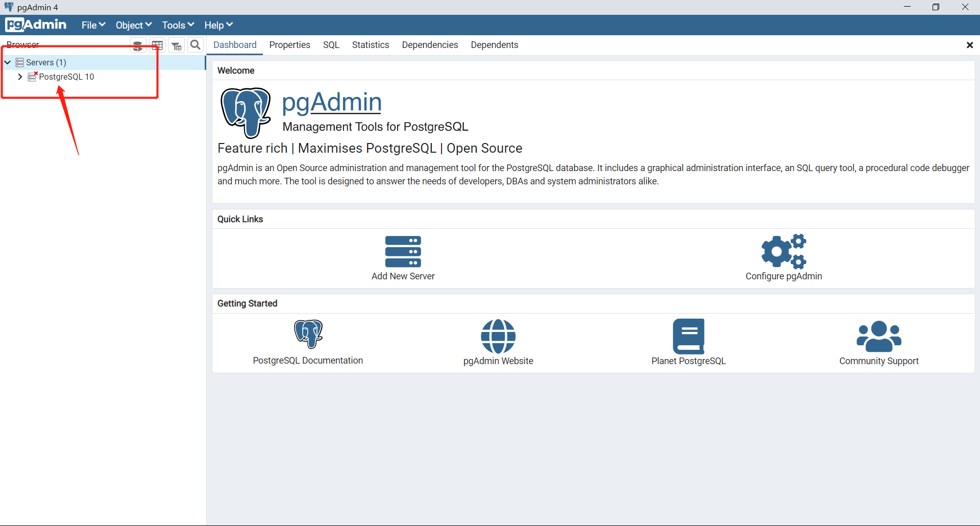The image size is (980, 526).
Task: Click the pgAdmin Website link text
Action: coord(498,361)
